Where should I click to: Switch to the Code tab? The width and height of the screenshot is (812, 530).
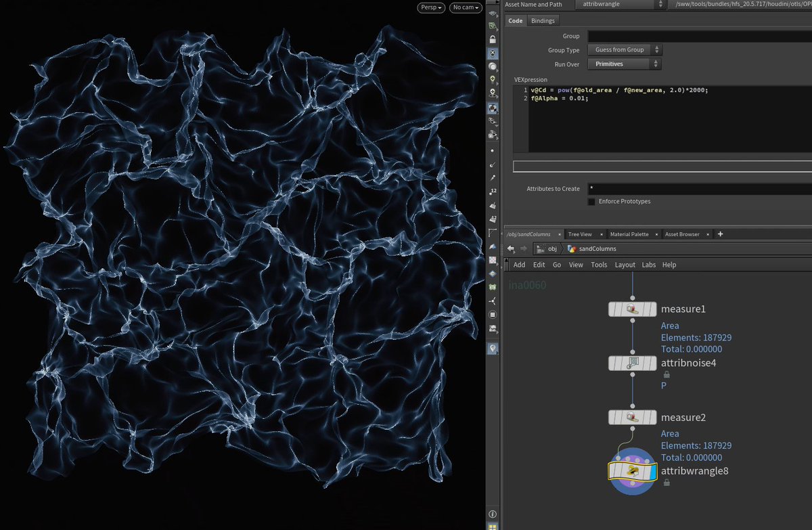pyautogui.click(x=516, y=21)
